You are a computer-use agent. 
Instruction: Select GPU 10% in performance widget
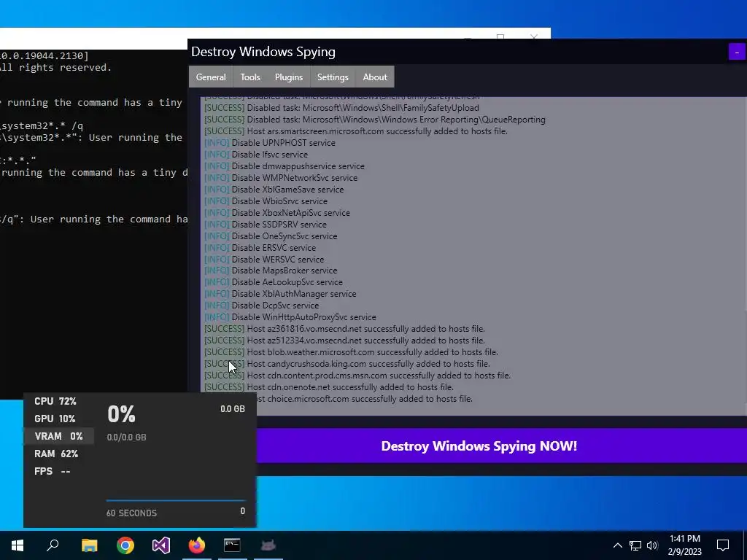pyautogui.click(x=55, y=419)
